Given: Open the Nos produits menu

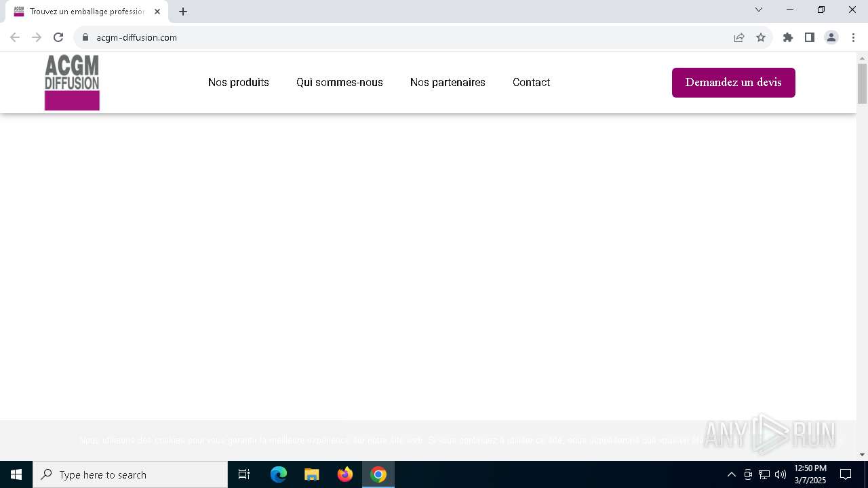Looking at the screenshot, I should tap(239, 83).
